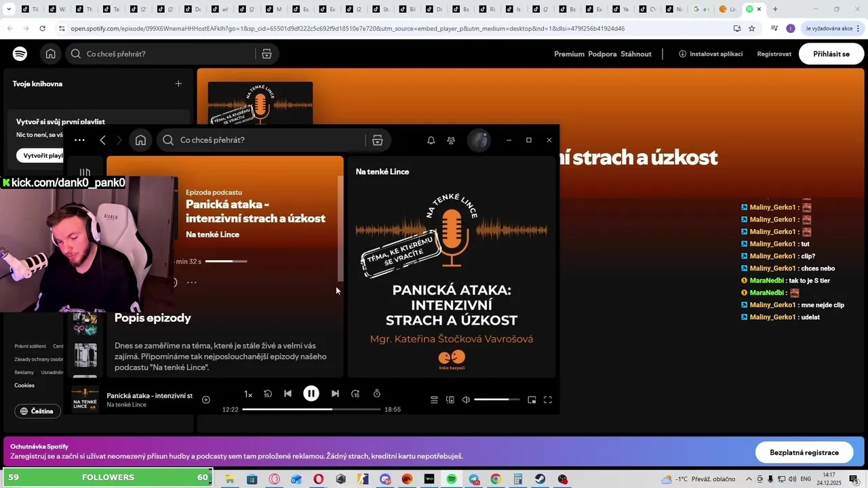Click Instalovat aplikaci
Image resolution: width=868 pixels, height=488 pixels.
pos(711,54)
